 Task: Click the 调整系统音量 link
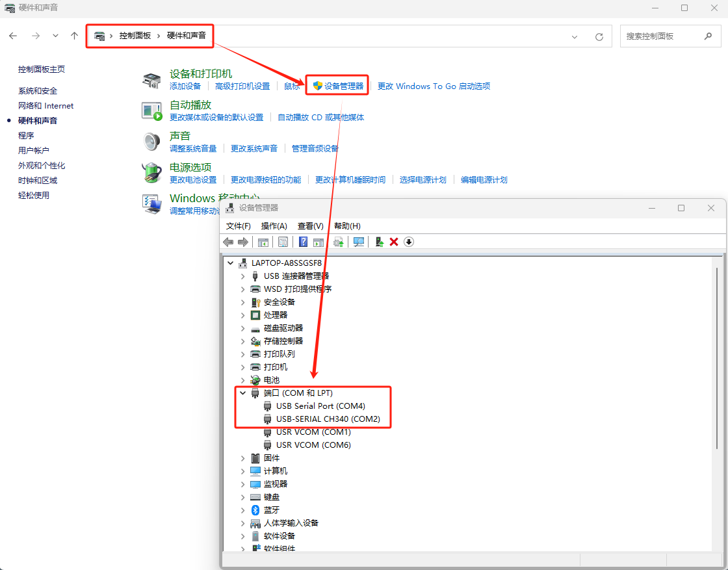(192, 149)
